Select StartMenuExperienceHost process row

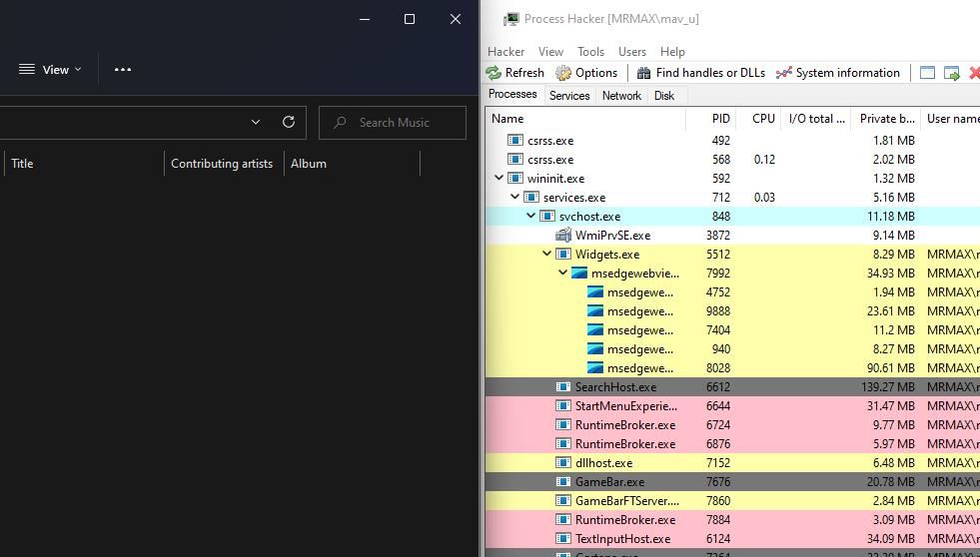tap(732, 406)
